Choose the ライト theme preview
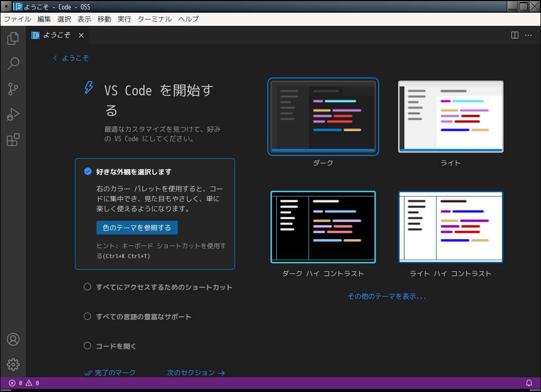This screenshot has width=541, height=392. 451,116
